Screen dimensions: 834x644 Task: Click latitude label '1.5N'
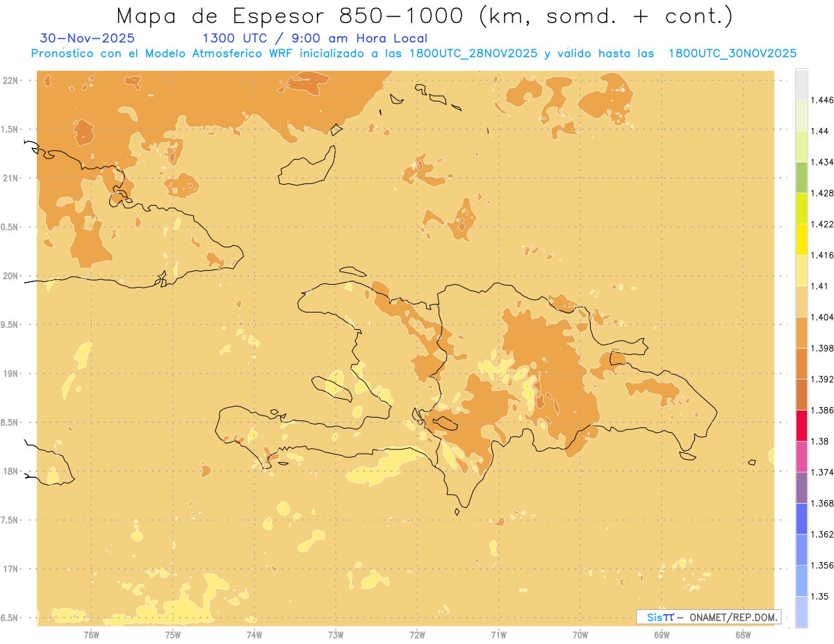pos(11,129)
